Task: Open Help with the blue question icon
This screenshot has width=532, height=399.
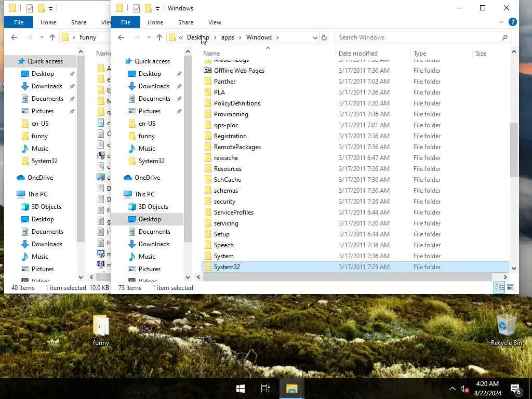Action: pos(513,22)
